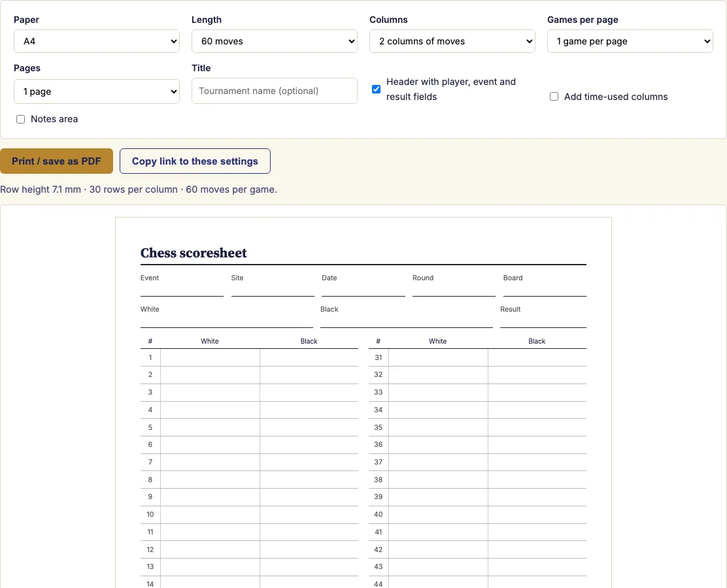Uncheck the header with player fields checkbox

tap(377, 89)
